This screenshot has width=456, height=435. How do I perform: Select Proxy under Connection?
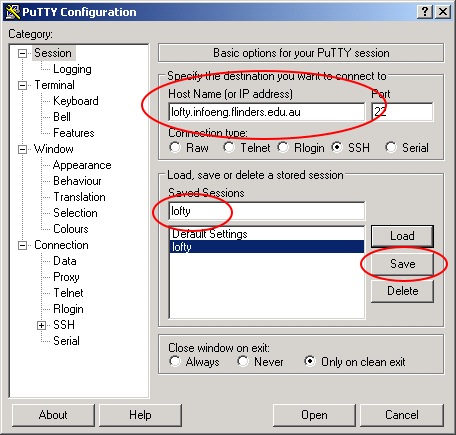coord(66,277)
